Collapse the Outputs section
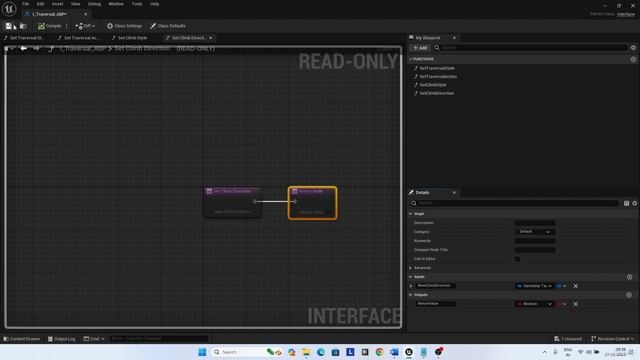 point(411,295)
